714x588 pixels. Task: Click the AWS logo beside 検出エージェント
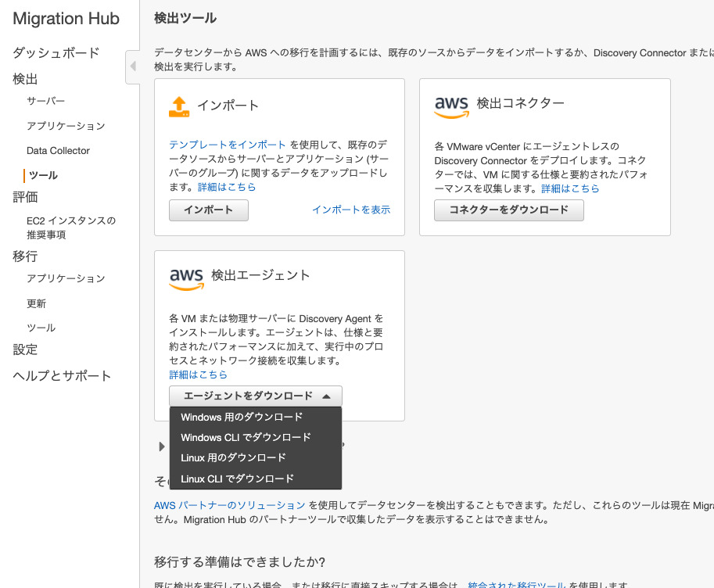click(x=186, y=279)
